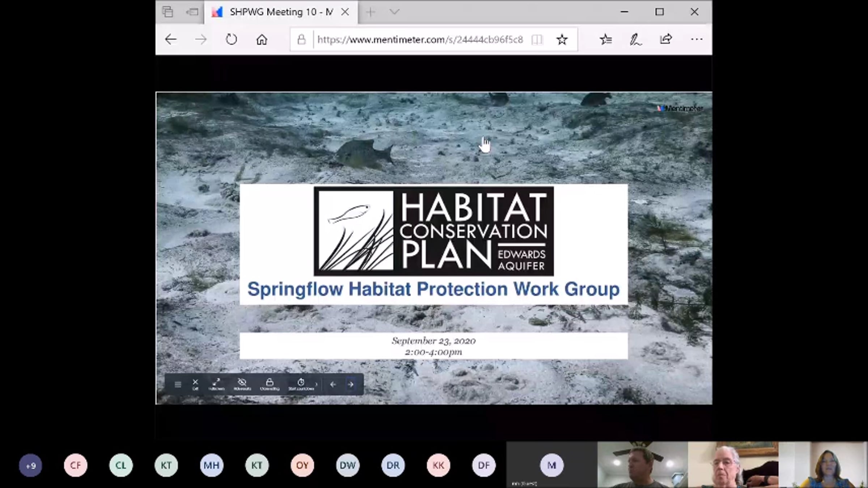Share this page
Viewport: 868px width, 488px height.
[666, 39]
